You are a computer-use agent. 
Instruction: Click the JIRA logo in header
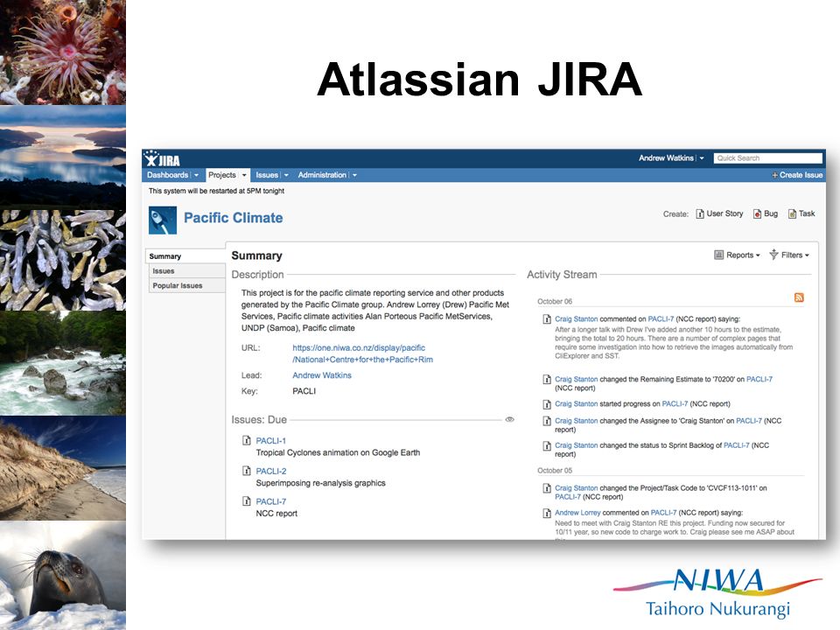pyautogui.click(x=163, y=159)
